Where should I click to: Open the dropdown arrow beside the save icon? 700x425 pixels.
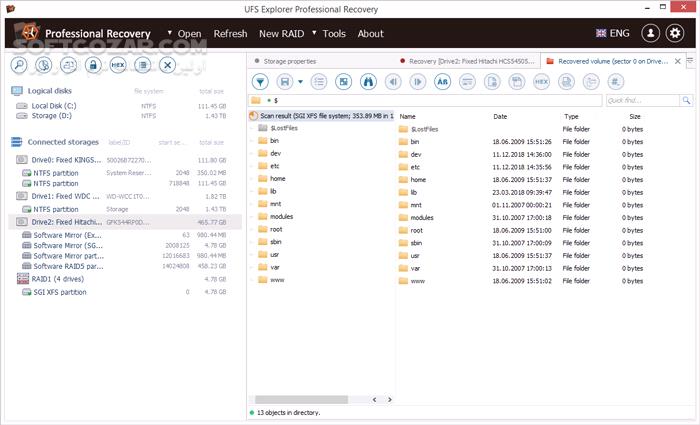(300, 82)
